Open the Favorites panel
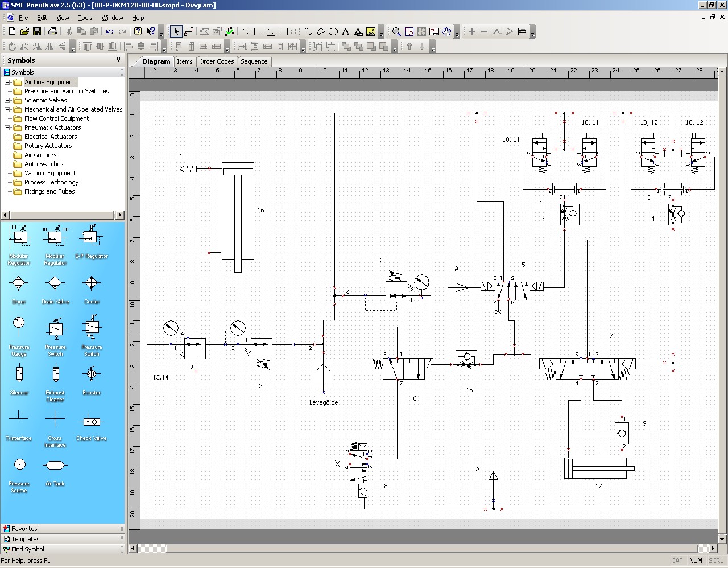Screen dimensions: 728x568 point(24,529)
